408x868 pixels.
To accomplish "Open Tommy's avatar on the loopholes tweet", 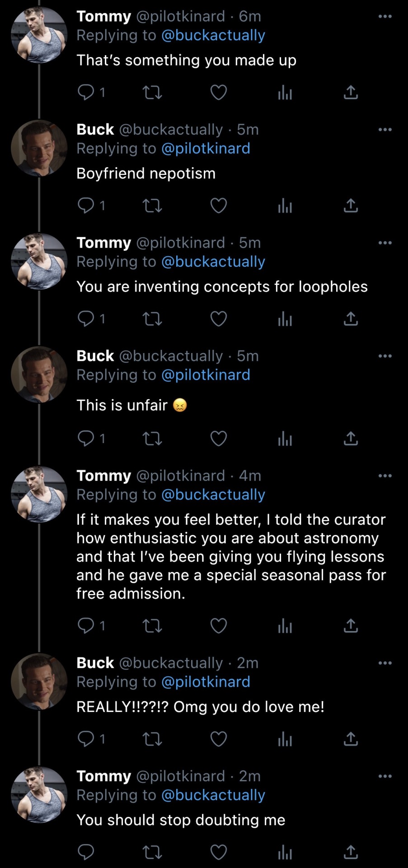I will pos(39,261).
